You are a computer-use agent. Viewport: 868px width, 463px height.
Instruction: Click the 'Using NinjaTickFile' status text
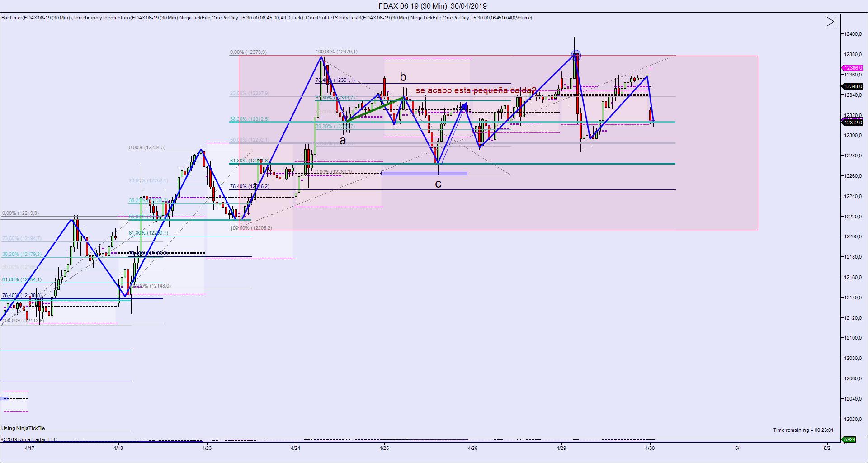23,428
